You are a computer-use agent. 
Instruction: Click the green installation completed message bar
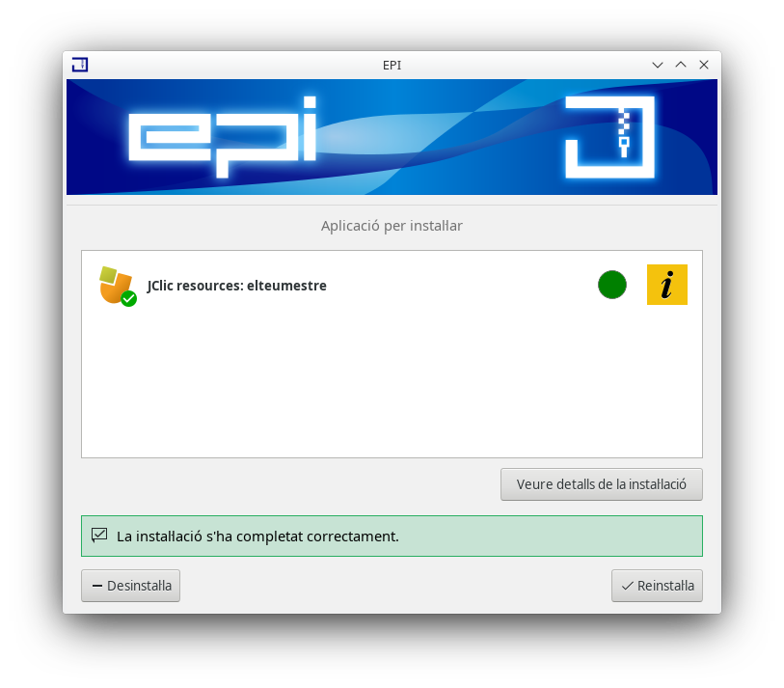(392, 536)
